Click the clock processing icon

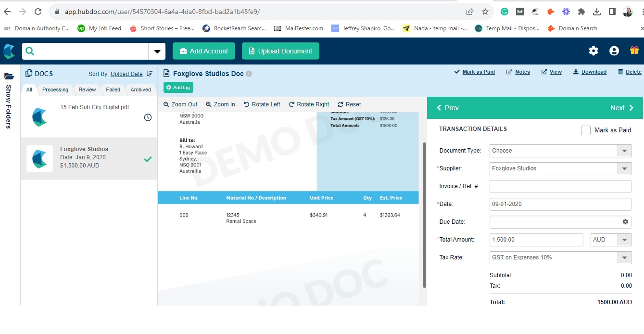tap(148, 117)
